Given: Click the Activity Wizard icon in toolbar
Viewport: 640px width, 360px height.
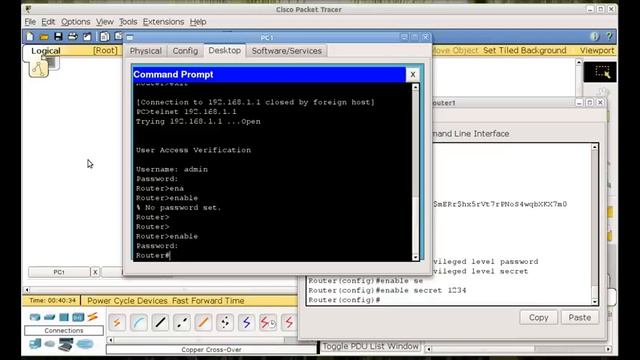Looking at the screenshot, I should click(x=87, y=37).
